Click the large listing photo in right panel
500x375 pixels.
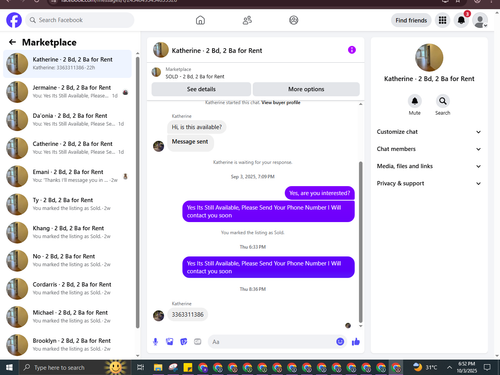click(x=429, y=57)
